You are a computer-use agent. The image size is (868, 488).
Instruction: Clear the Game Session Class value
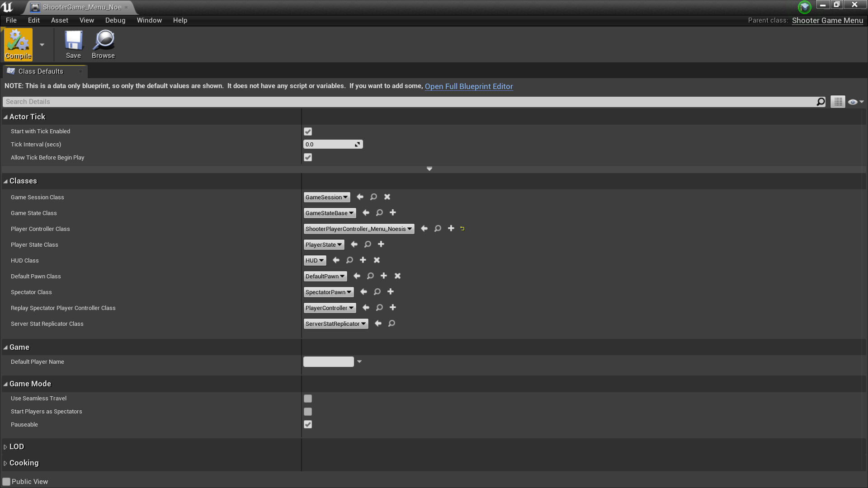[x=387, y=197]
